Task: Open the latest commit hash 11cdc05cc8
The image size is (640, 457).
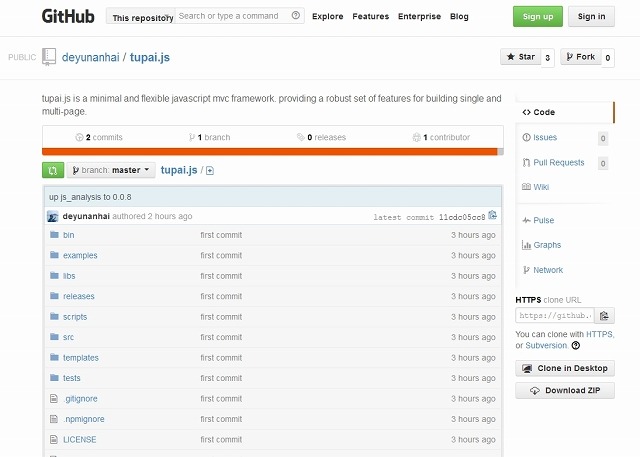Action: tap(462, 217)
